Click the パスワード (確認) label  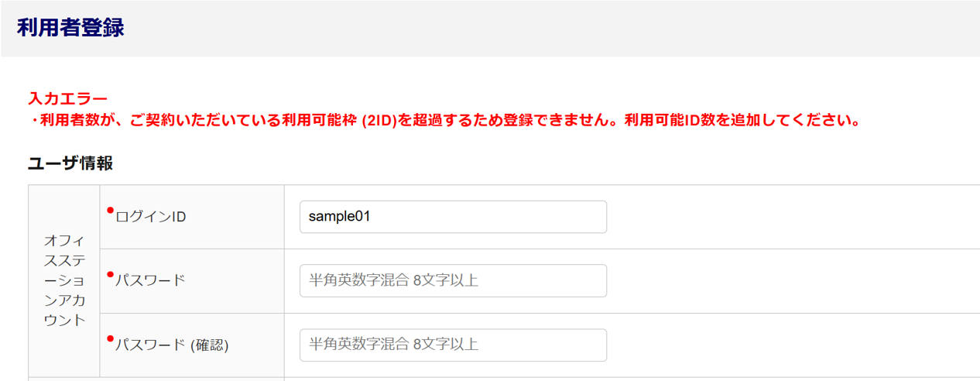172,345
